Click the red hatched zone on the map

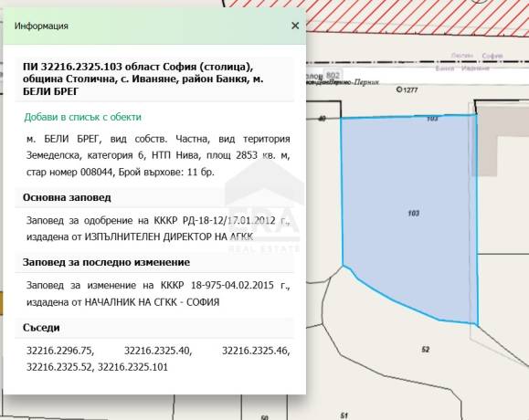405,16
